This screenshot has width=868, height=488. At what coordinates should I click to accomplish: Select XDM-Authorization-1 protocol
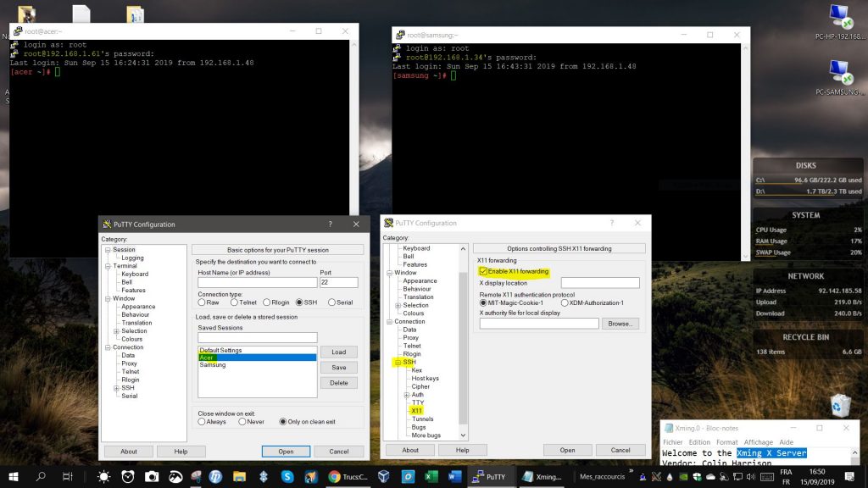[564, 303]
